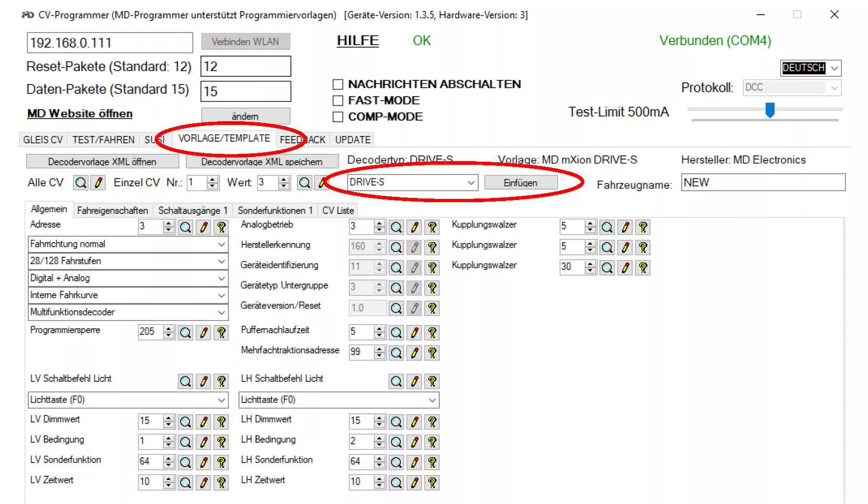868x504 pixels.
Task: Switch to the TEST/FAHREN tab
Action: click(103, 140)
